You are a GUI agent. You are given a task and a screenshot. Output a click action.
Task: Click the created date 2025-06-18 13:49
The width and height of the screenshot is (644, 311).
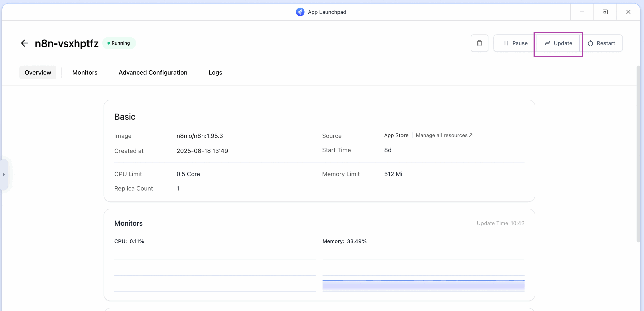[202, 151]
